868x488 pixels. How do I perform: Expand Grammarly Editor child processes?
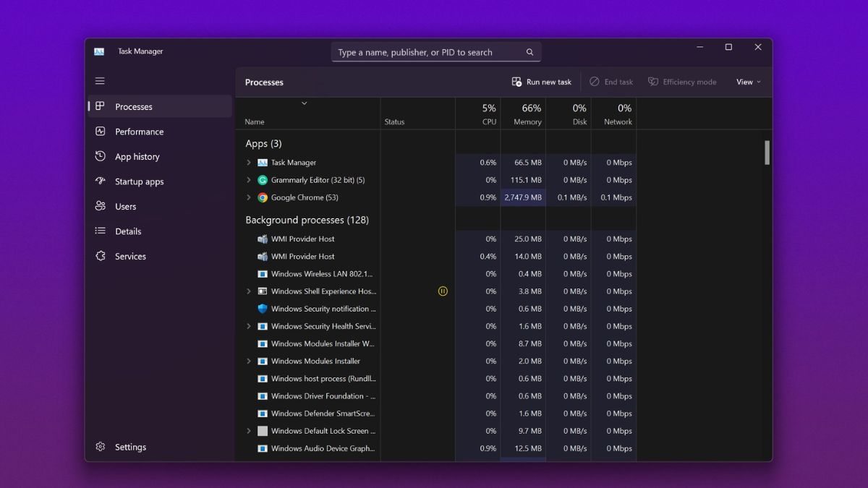[x=250, y=180]
